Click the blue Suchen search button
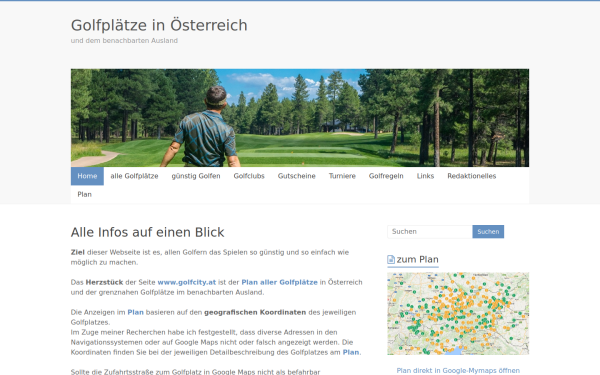Viewport: 600px width, 375px height. (x=488, y=232)
